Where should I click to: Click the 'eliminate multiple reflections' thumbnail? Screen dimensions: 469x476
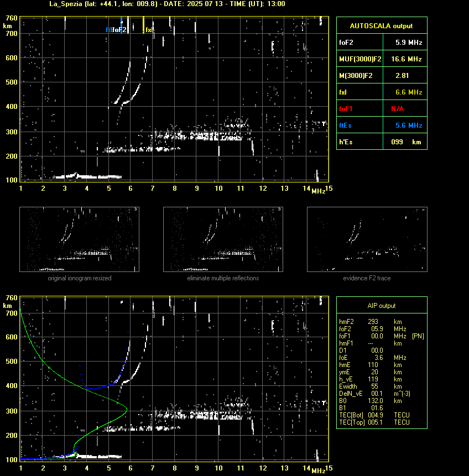pyautogui.click(x=223, y=239)
